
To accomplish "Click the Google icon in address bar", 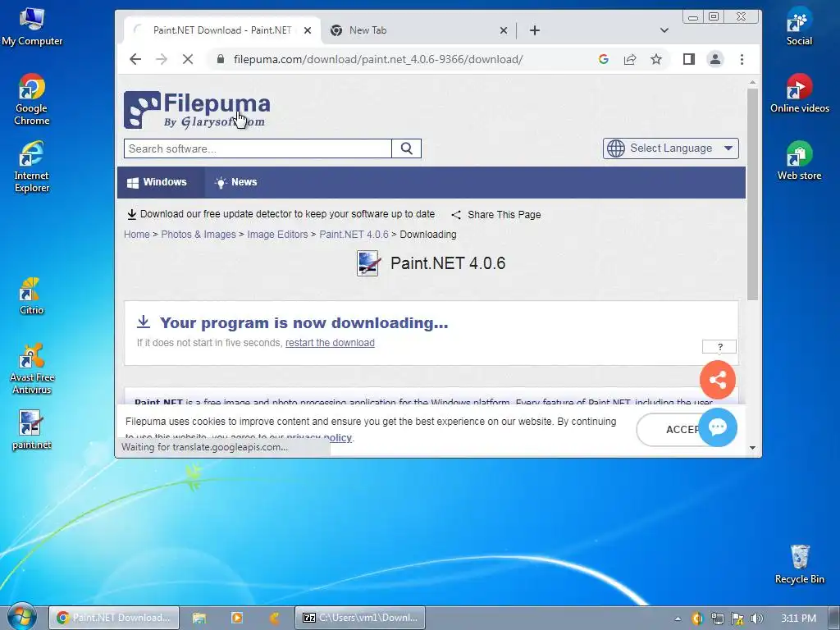I will click(x=604, y=59).
